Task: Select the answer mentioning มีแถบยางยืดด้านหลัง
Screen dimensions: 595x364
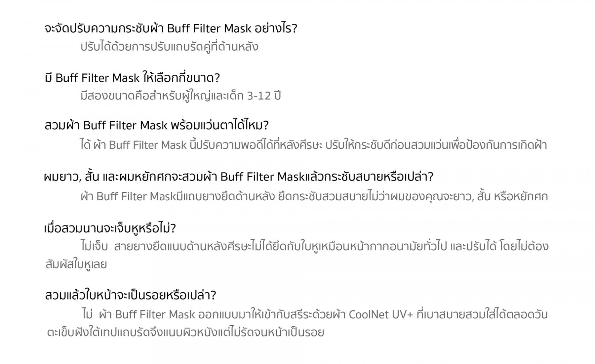Action: 314,196
